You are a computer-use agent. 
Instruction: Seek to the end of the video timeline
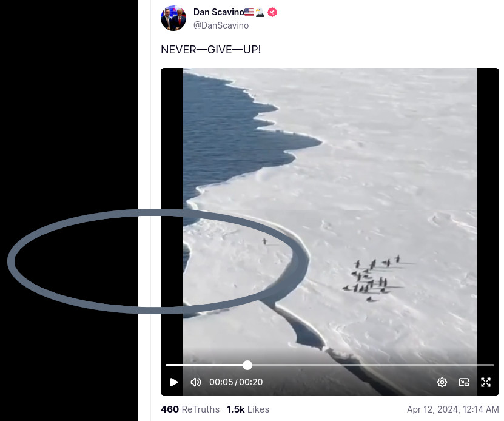(x=492, y=365)
